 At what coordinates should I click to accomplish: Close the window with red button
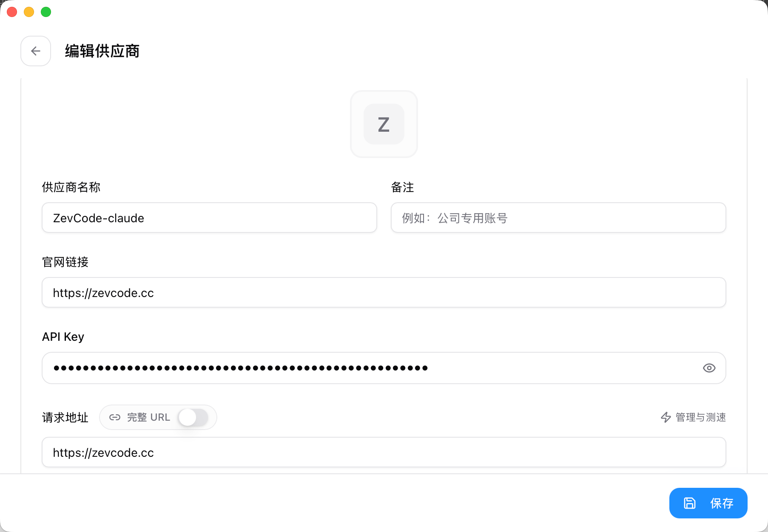(12, 12)
